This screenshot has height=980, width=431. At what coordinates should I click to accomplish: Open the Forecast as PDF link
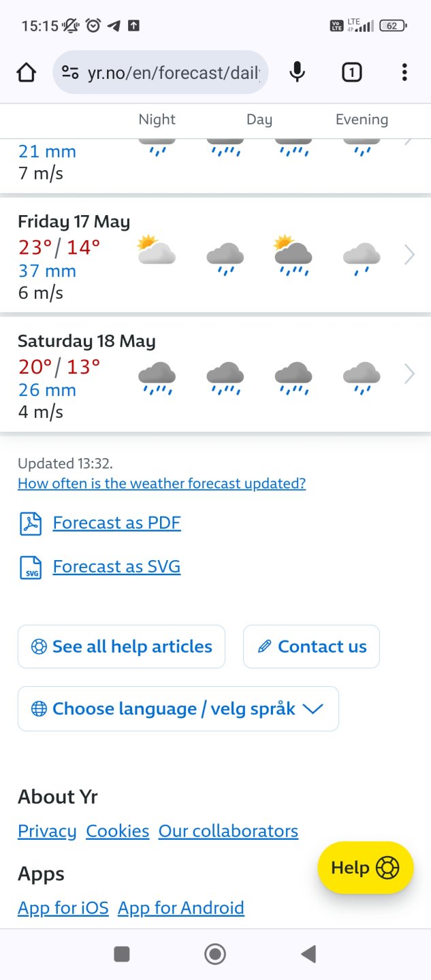[x=116, y=523]
